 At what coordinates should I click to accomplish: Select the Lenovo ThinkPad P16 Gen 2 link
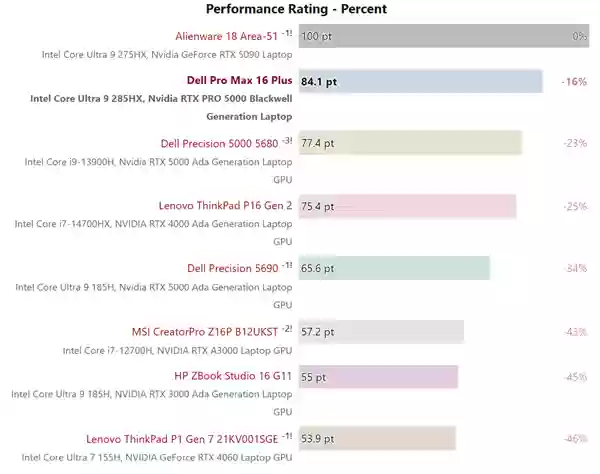(225, 206)
